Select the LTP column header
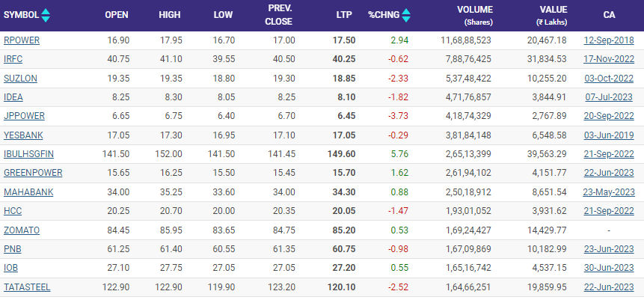 (x=344, y=15)
